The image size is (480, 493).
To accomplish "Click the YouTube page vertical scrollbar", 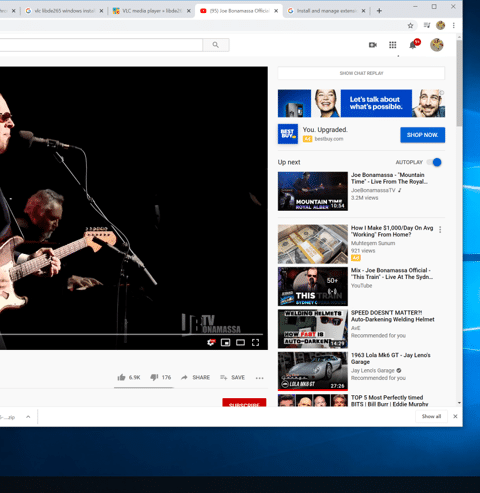I will click(459, 83).
